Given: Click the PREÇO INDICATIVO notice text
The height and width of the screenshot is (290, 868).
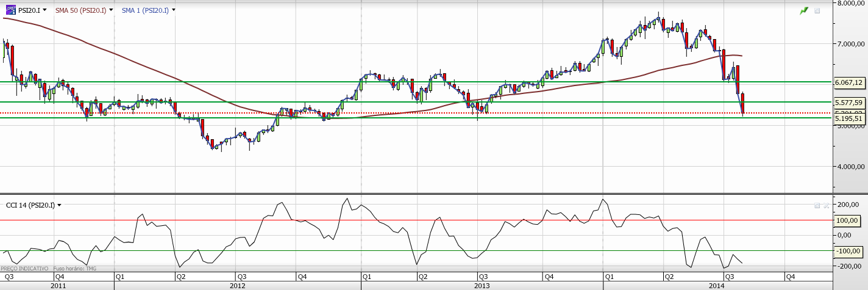Looking at the screenshot, I should [24, 269].
